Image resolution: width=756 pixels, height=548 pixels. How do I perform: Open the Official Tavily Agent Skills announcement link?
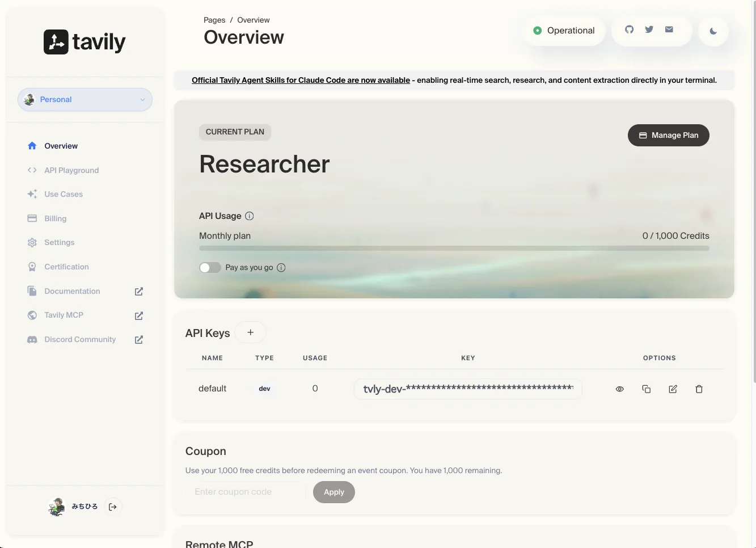point(301,80)
